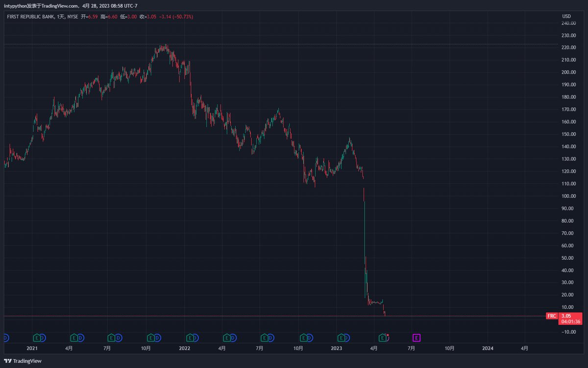Click the dividend D marker above 2021
Viewport: 588px width, 368px height.
pyautogui.click(x=43, y=338)
